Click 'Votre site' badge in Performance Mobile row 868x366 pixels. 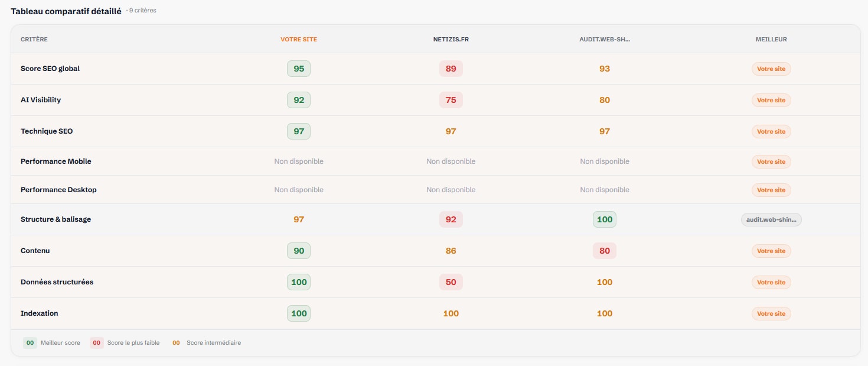771,161
